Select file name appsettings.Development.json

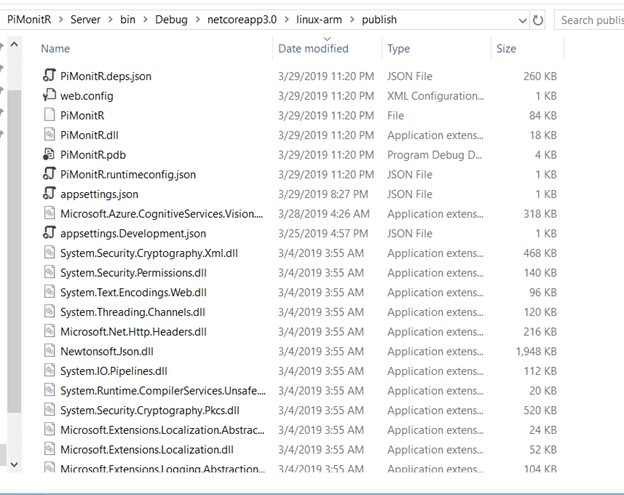133,234
